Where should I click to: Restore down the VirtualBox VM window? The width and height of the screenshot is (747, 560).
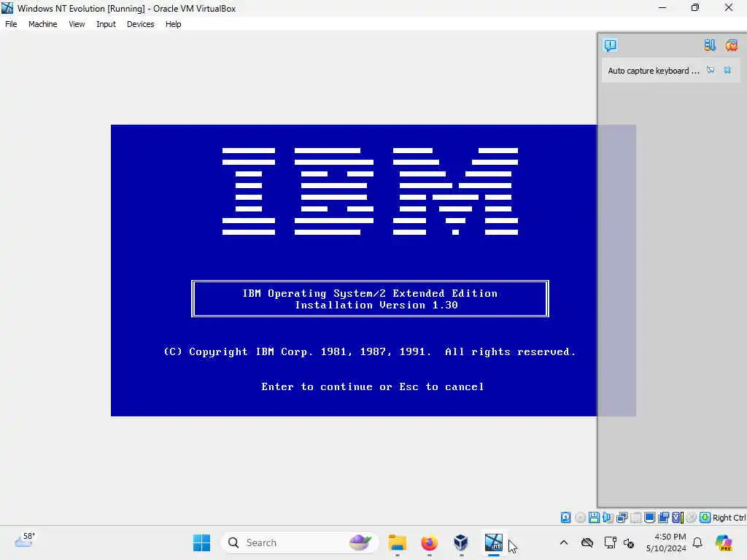695,8
